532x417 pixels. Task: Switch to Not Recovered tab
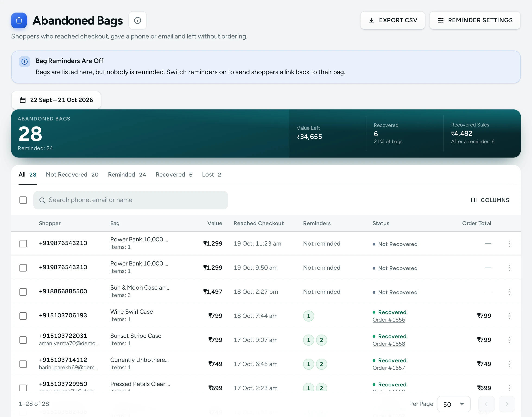tap(72, 175)
